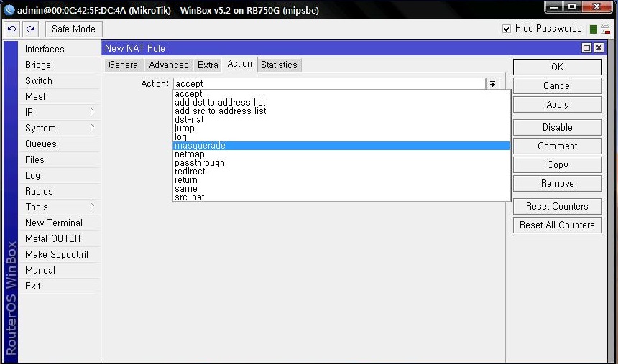Close the New NAT Rule dialog

[599, 48]
